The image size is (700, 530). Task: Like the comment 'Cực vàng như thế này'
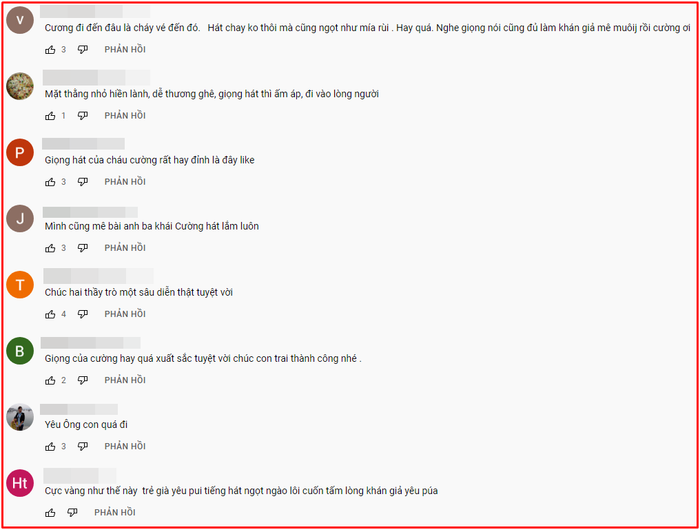[50, 512]
